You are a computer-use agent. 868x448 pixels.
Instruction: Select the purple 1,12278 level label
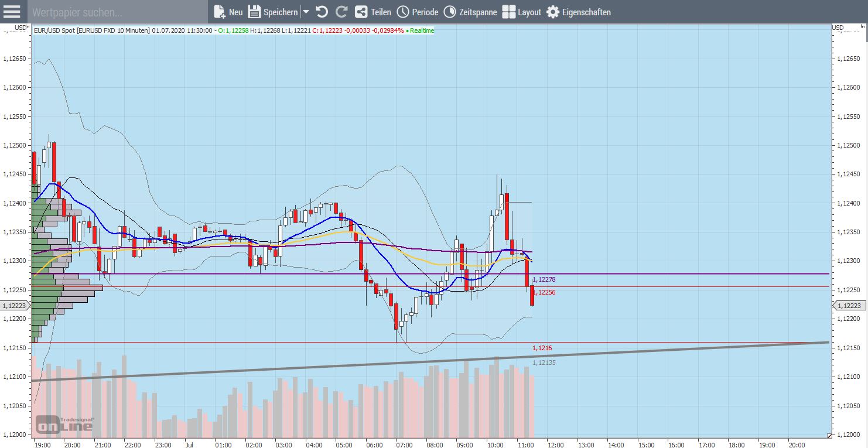(544, 279)
